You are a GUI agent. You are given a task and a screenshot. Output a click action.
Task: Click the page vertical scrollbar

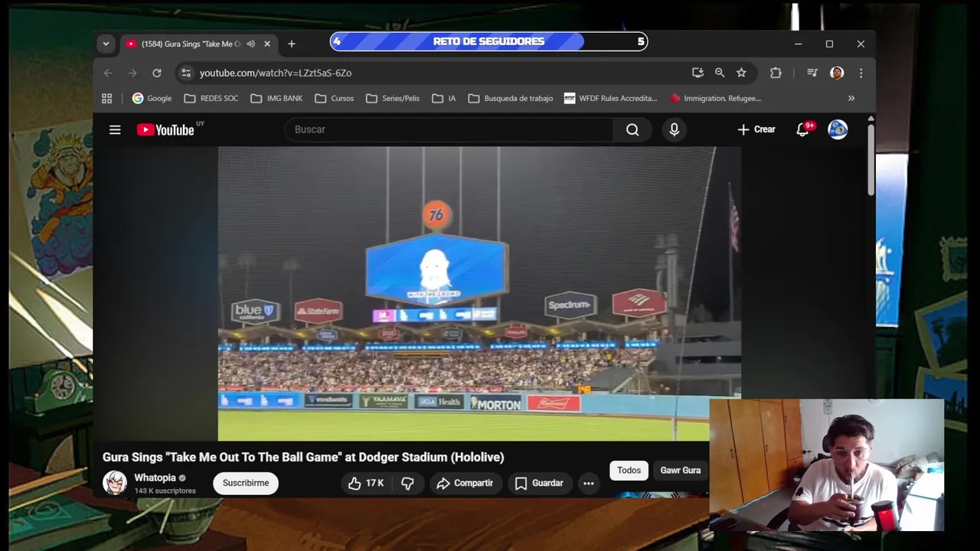coord(871,160)
